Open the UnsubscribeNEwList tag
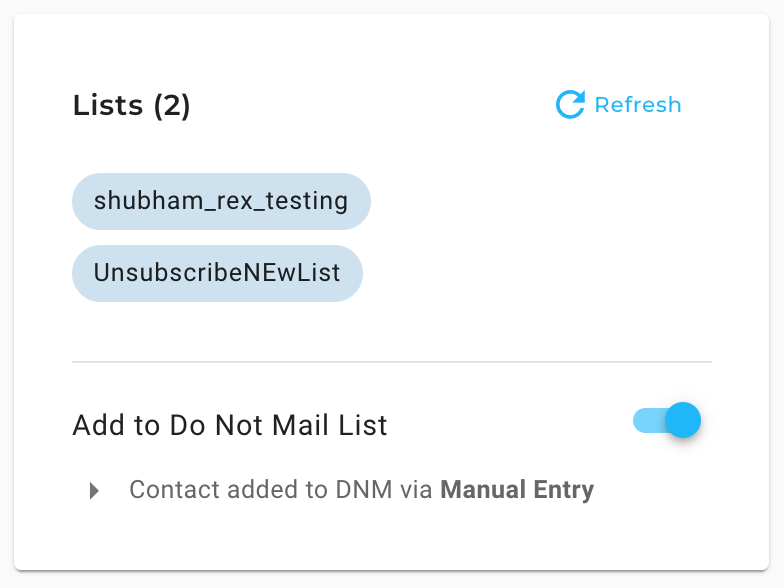784x588 pixels. (x=217, y=273)
